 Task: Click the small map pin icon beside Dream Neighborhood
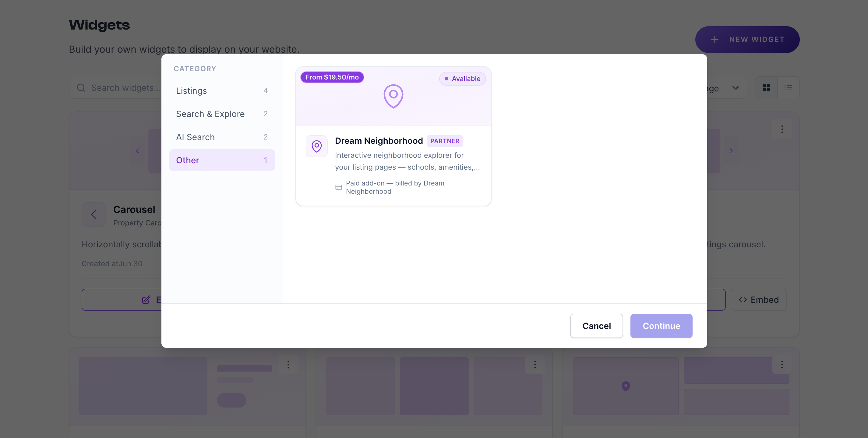click(x=316, y=146)
